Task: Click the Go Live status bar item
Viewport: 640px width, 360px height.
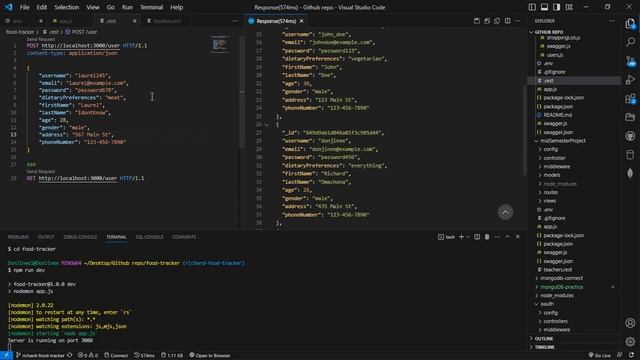Action: coord(600,356)
